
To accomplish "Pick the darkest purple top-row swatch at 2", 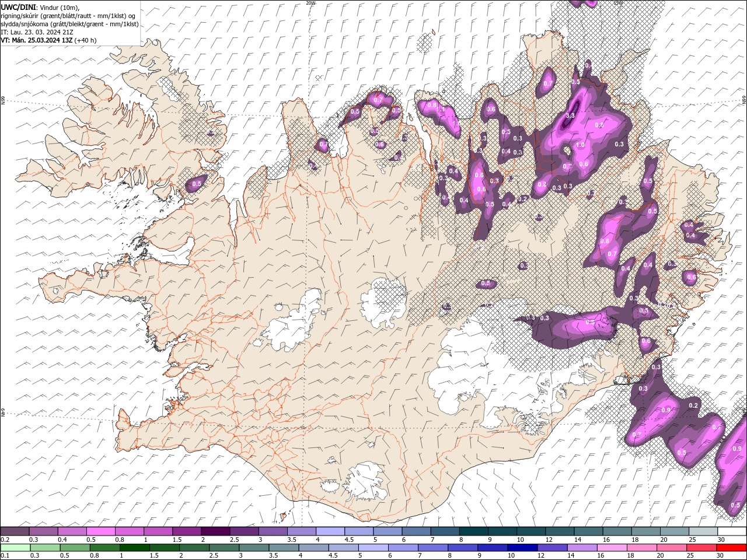I will click(215, 531).
